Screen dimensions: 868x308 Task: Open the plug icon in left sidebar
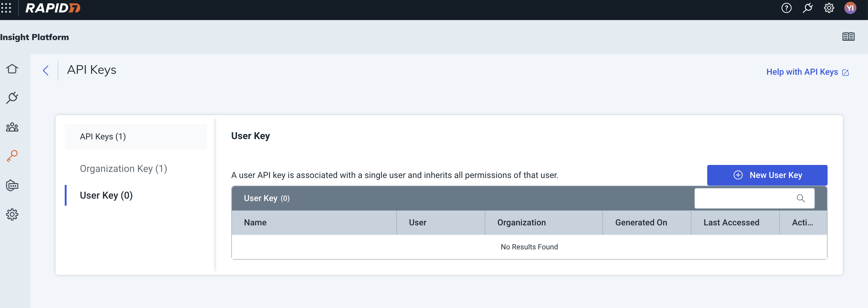click(12, 98)
